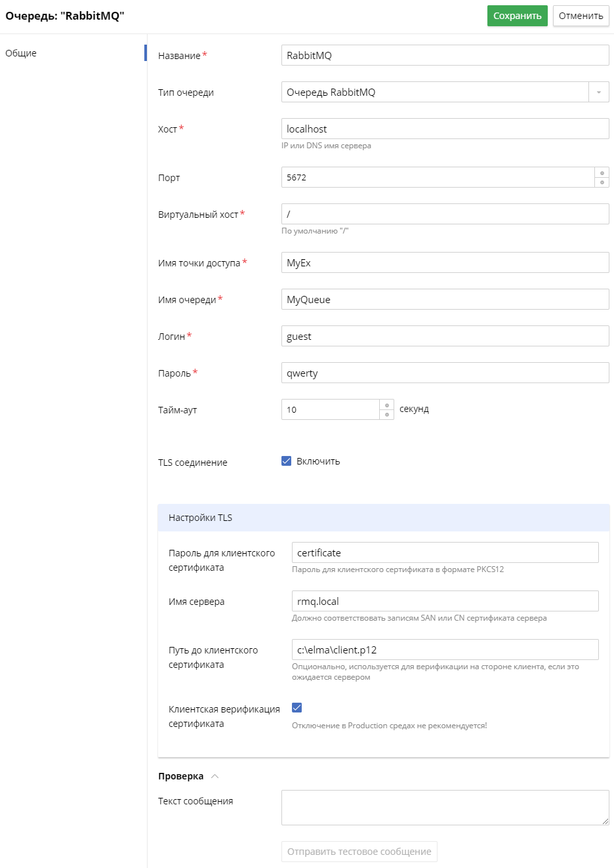Toggle the Клиентская верификация сертификата checkbox
Image resolution: width=614 pixels, height=868 pixels.
coord(297,707)
